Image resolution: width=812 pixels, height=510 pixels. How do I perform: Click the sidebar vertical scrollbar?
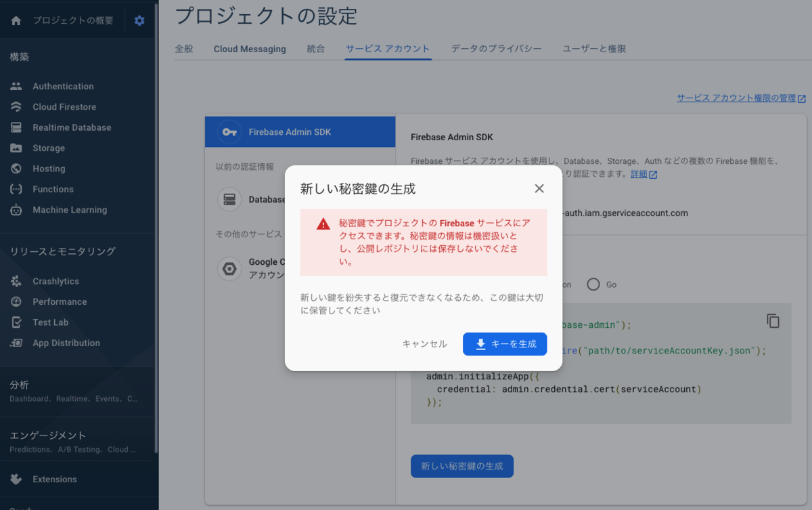click(x=156, y=228)
